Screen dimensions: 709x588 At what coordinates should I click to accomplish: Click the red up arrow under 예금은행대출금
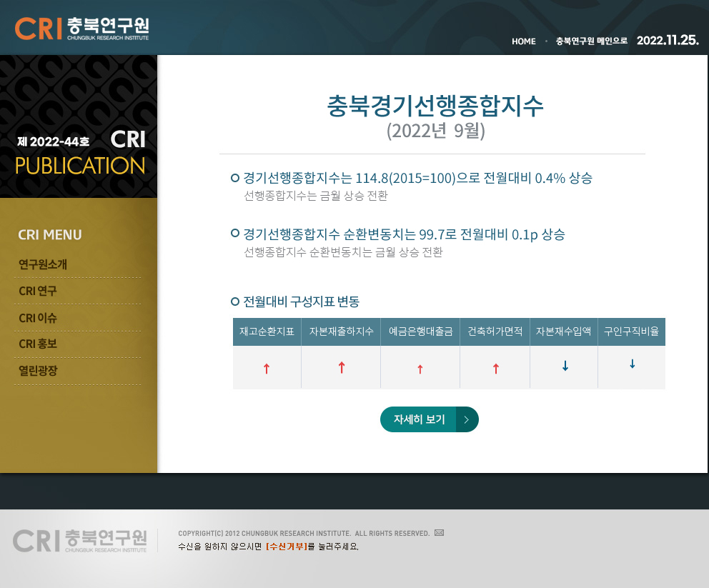(420, 369)
